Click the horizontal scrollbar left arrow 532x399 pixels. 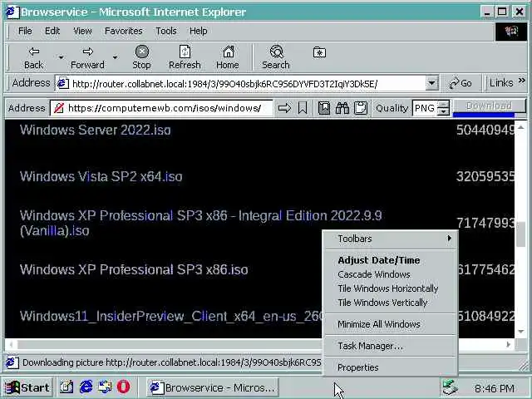click(11, 344)
